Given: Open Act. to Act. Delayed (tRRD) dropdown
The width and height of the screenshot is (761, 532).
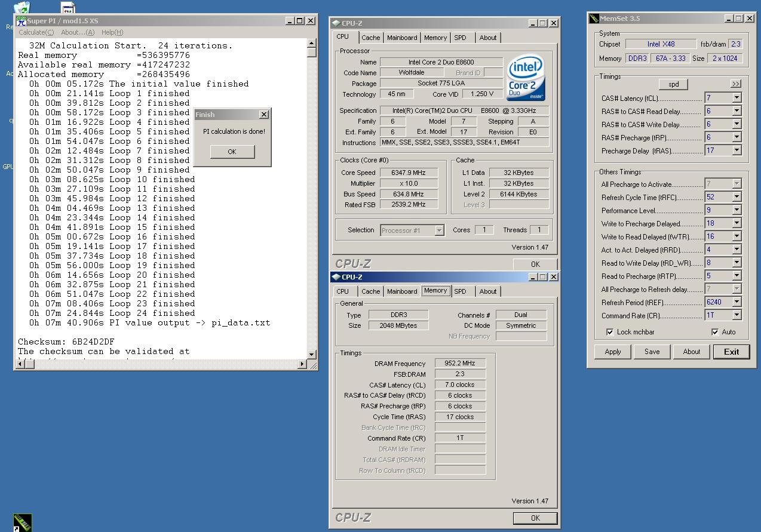Looking at the screenshot, I should point(737,250).
